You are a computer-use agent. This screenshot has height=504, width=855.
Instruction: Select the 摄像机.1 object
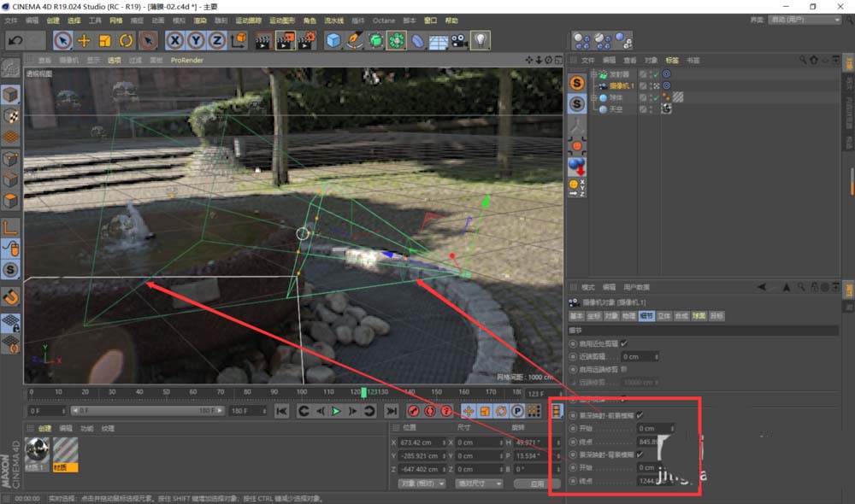click(x=621, y=86)
